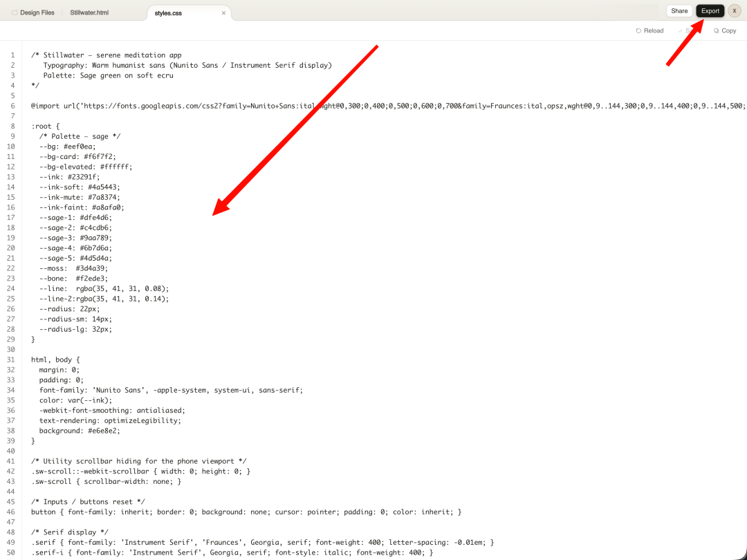Click line number 8 in the gutter
747x560 pixels.
[x=12, y=127]
